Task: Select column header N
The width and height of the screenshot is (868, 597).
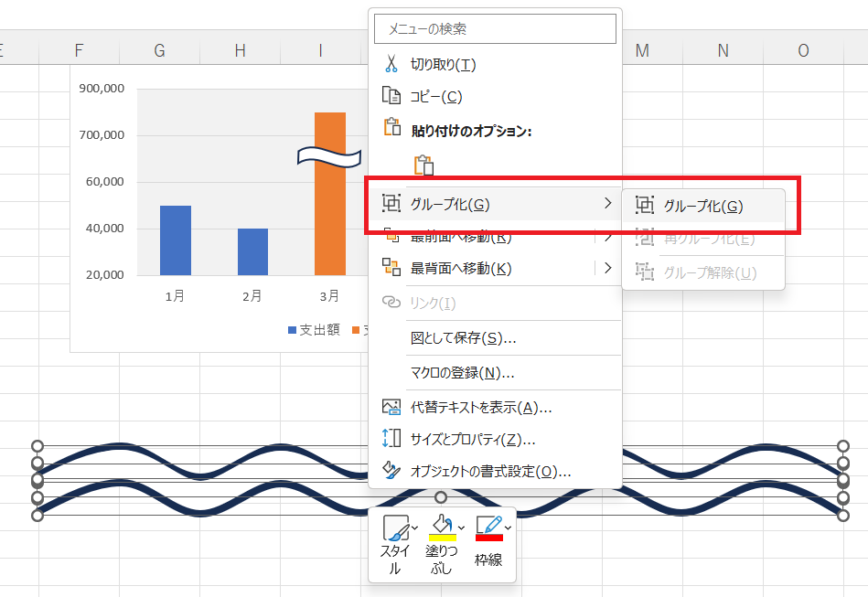Action: (x=723, y=50)
